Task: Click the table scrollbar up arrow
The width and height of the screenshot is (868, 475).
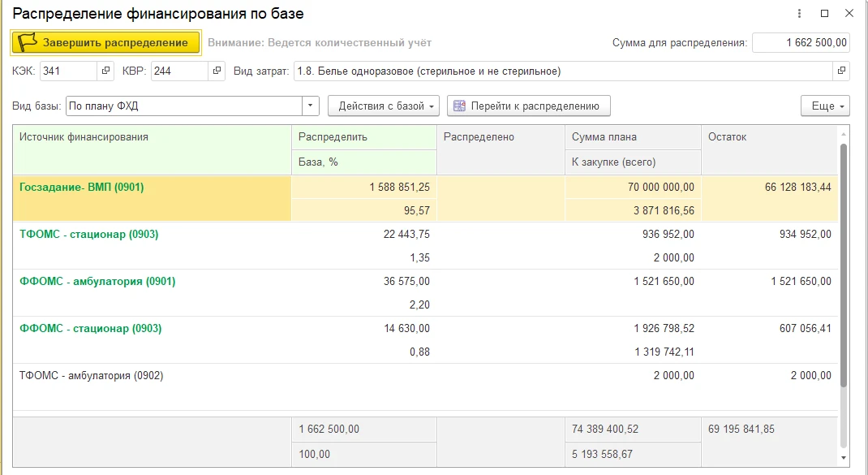Action: point(844,135)
